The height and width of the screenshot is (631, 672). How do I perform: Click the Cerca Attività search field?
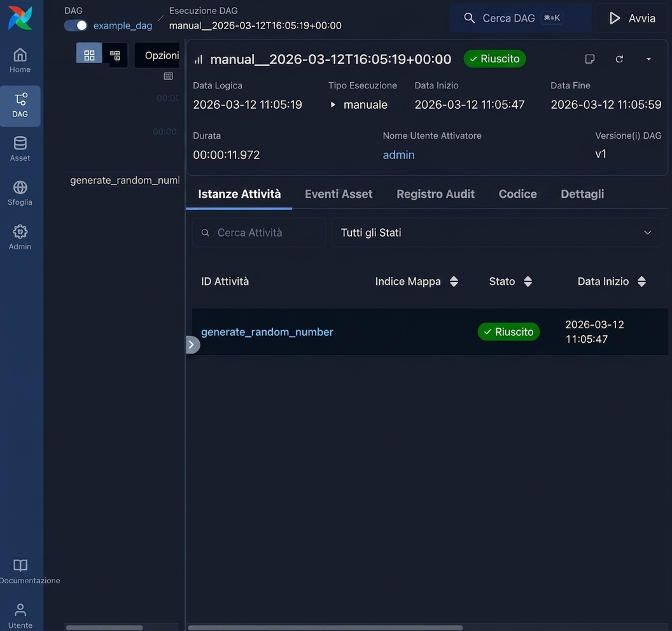259,233
